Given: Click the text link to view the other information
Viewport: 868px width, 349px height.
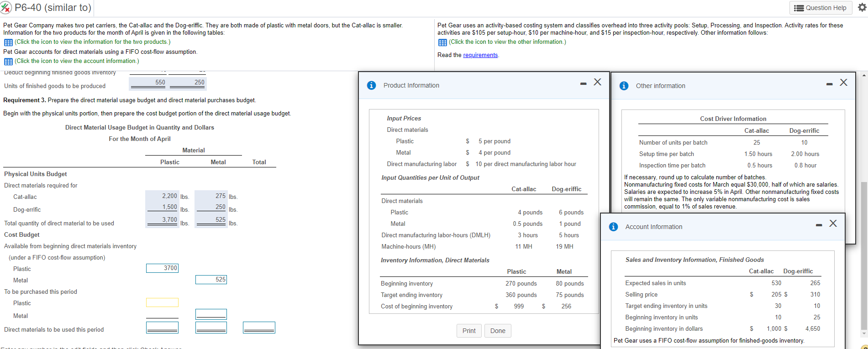Looking at the screenshot, I should coord(507,42).
